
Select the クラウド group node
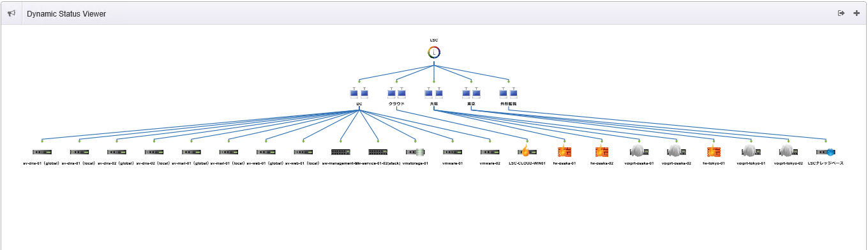click(x=396, y=93)
